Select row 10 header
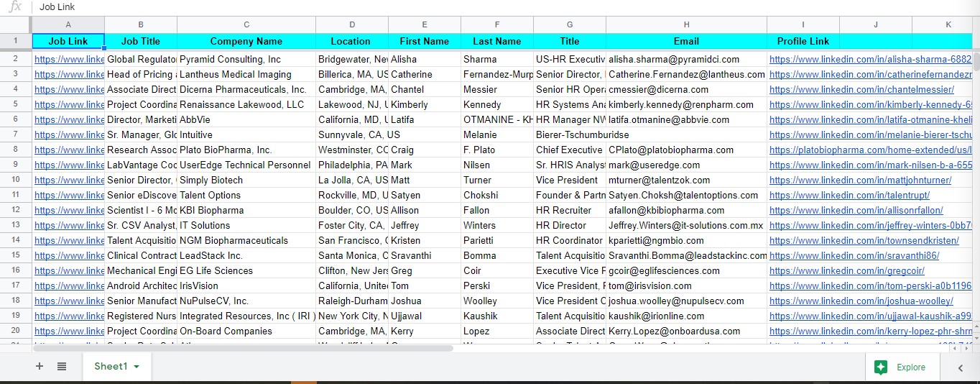 click(16, 180)
